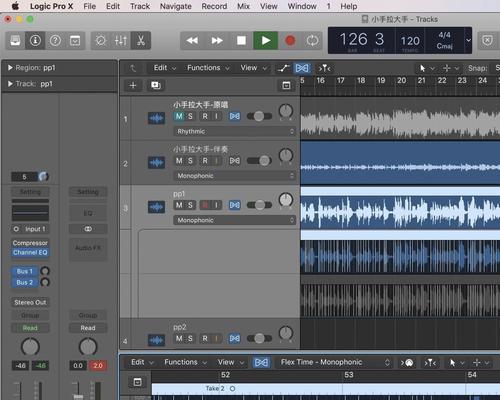Image resolution: width=500 pixels, height=400 pixels.
Task: Open the Navigate menu
Action: [175, 6]
